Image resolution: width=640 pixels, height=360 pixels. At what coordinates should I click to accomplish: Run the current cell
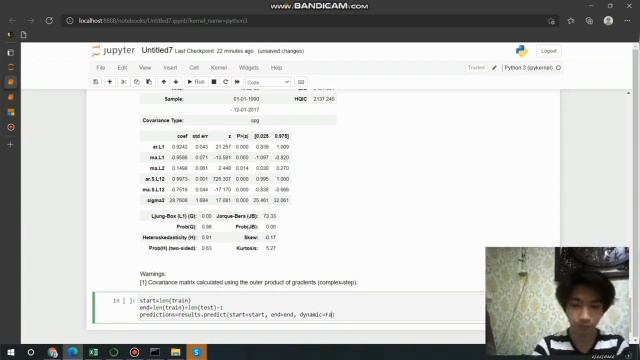tap(196, 82)
